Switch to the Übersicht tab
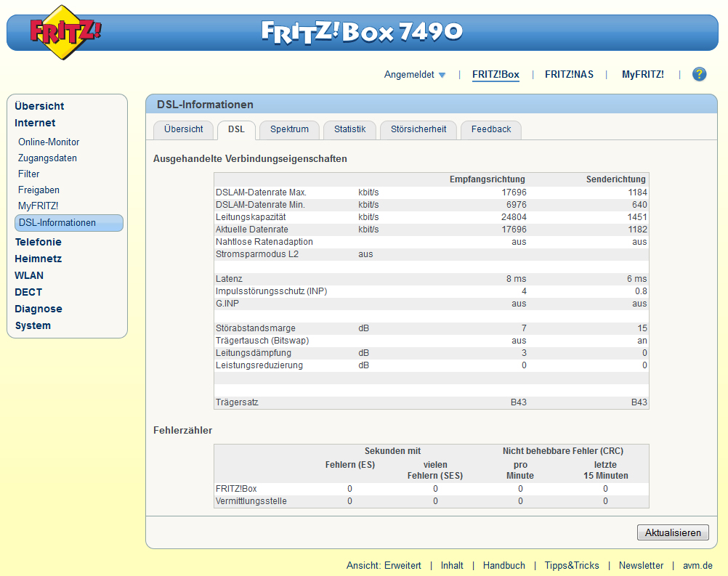Screen dimensions: 728x576 (183, 129)
